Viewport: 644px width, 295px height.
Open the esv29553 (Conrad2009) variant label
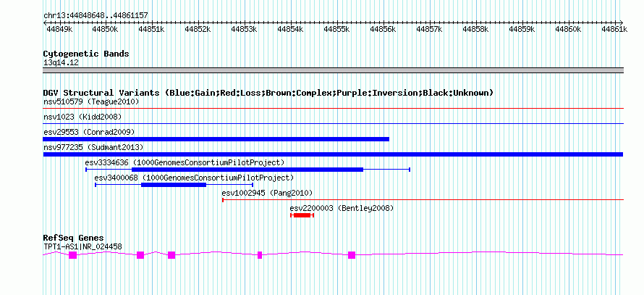(x=89, y=132)
